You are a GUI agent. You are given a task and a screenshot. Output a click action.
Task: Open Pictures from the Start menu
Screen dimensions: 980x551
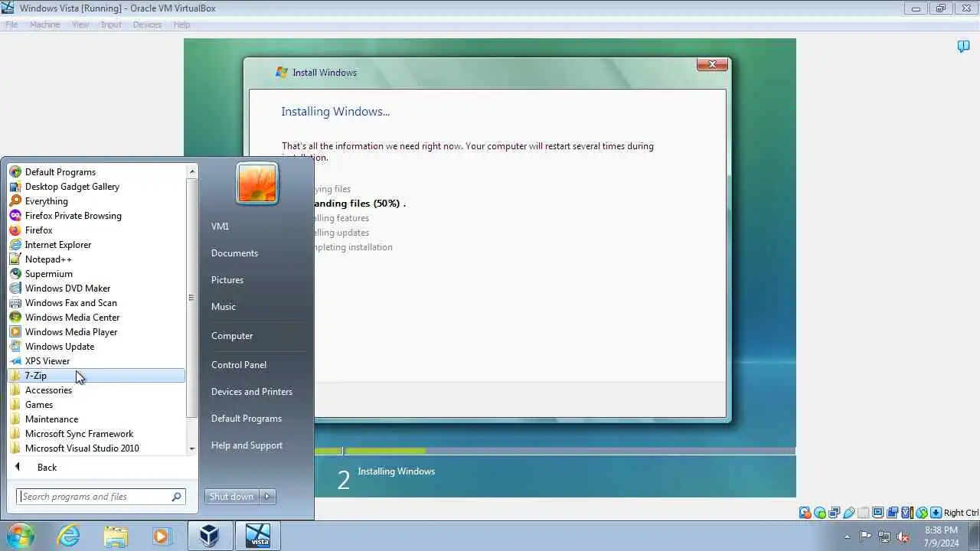[x=227, y=279]
